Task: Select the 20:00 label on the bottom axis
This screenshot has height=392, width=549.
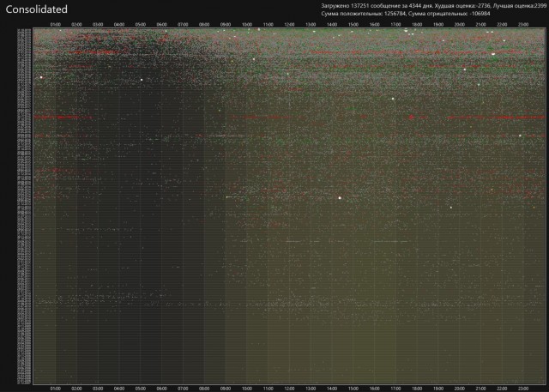Action: (460, 389)
